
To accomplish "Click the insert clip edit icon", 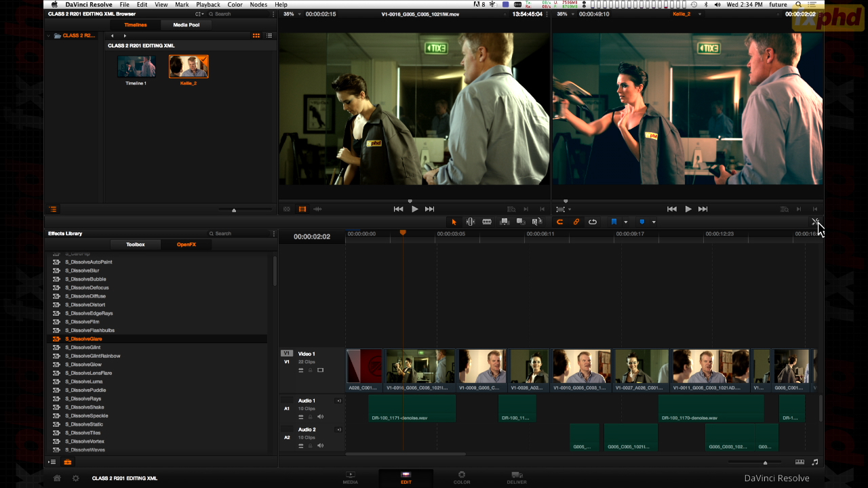I will tap(504, 222).
